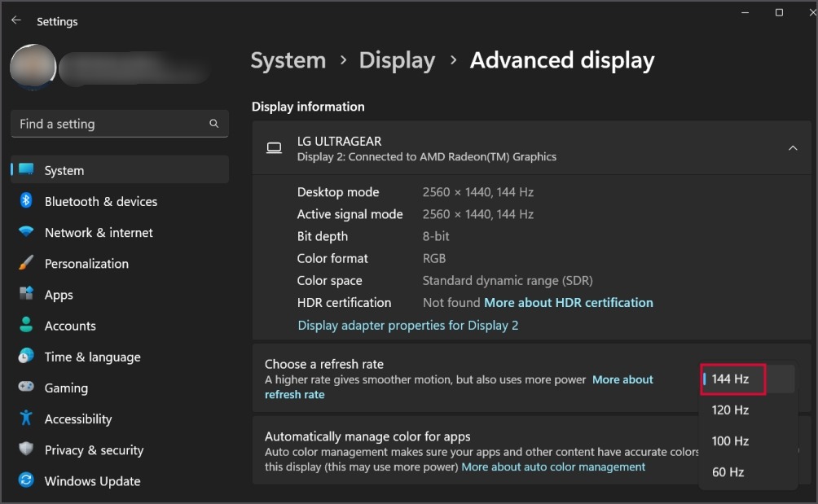Open More about HDR certification link

coord(569,302)
